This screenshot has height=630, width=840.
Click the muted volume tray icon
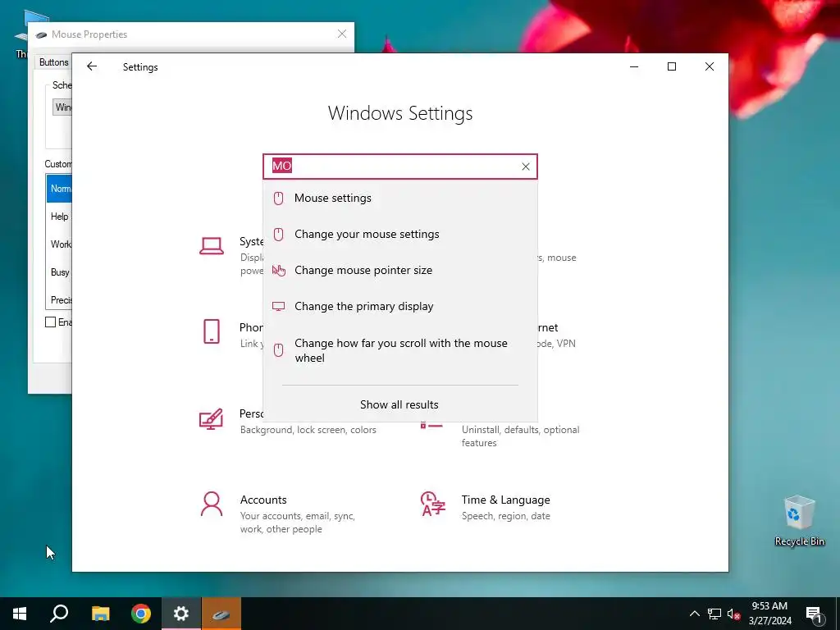point(733,614)
